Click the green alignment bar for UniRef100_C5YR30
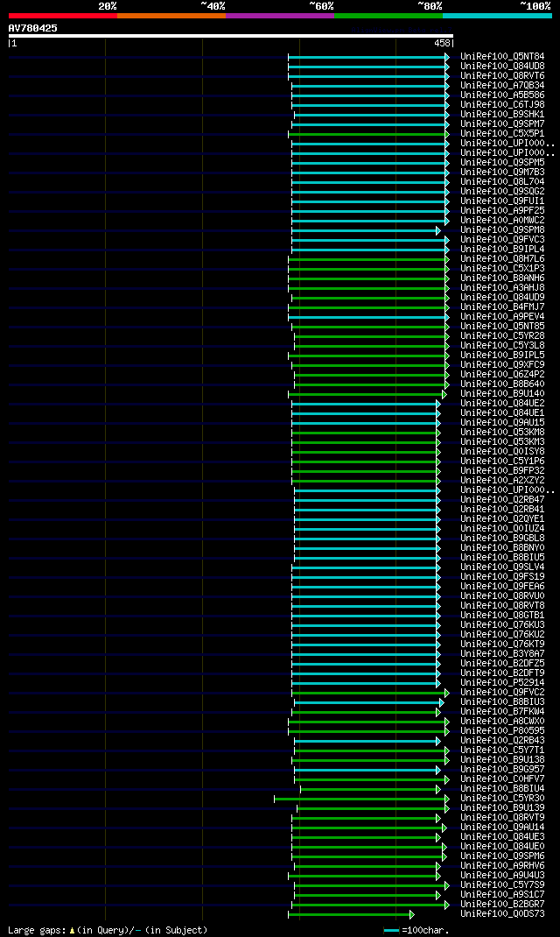 (x=361, y=799)
